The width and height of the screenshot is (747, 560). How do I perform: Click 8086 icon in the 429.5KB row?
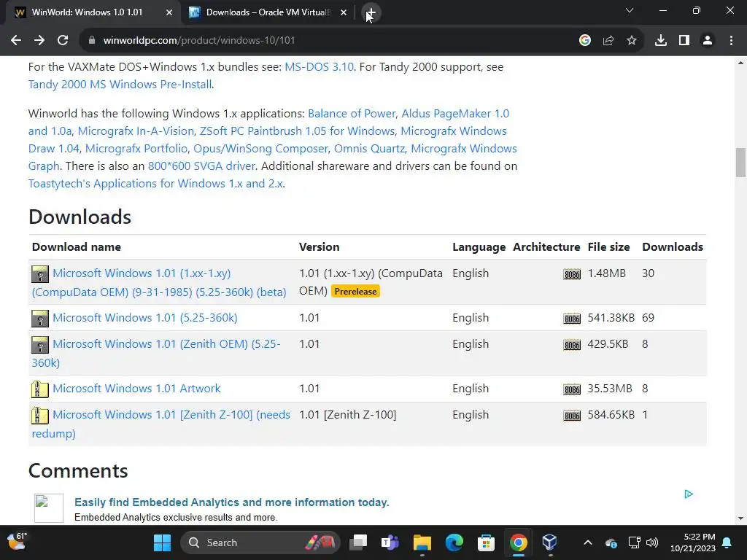coord(572,345)
